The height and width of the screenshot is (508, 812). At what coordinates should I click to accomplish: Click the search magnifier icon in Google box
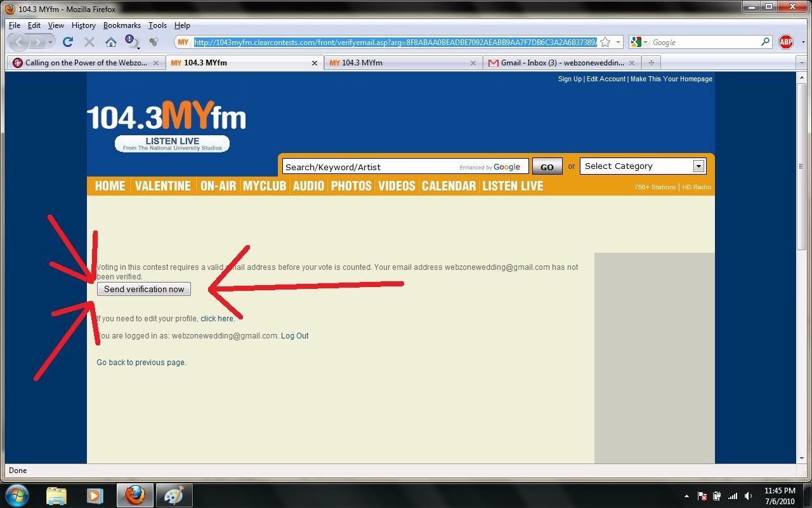click(765, 43)
